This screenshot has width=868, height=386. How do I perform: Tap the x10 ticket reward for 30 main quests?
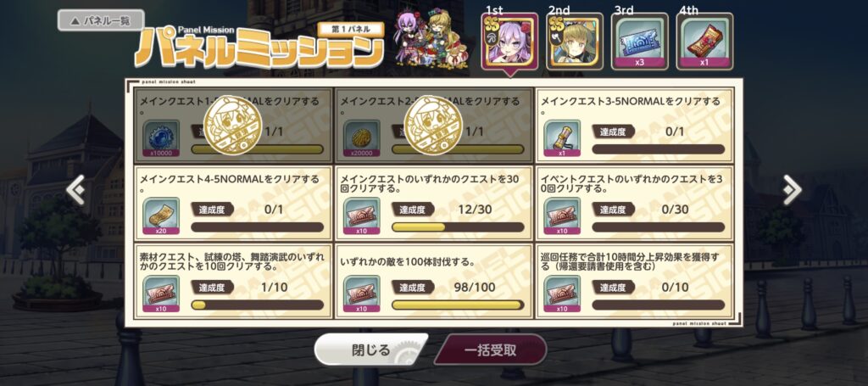pyautogui.click(x=361, y=216)
